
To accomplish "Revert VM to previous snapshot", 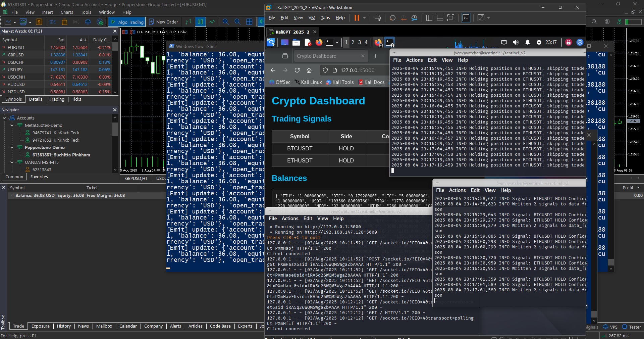I will (404, 18).
